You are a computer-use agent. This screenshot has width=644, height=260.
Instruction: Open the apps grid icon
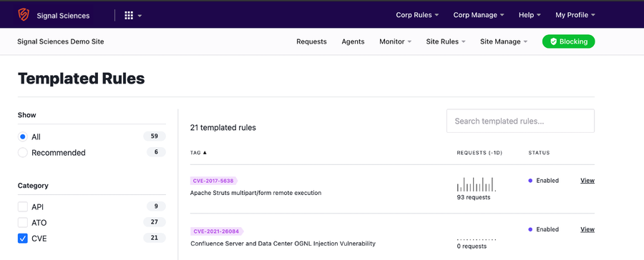click(x=129, y=16)
